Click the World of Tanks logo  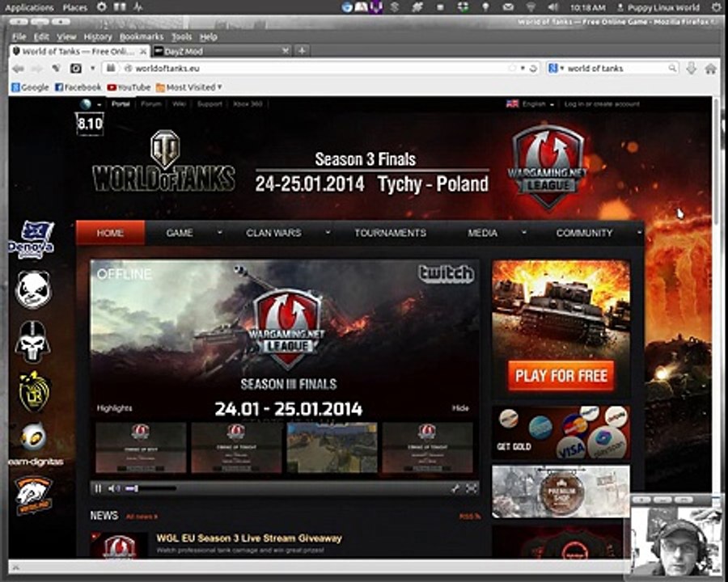point(163,162)
